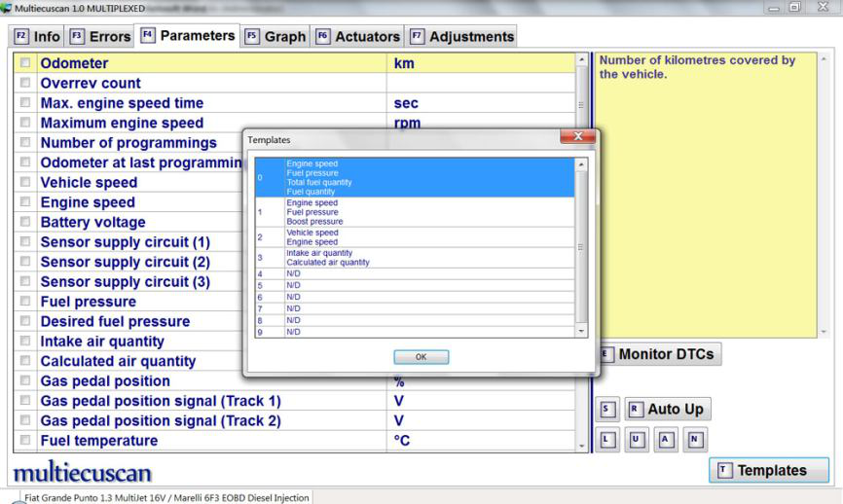Click the Auto Up button
The height and width of the screenshot is (504, 843).
(x=667, y=410)
